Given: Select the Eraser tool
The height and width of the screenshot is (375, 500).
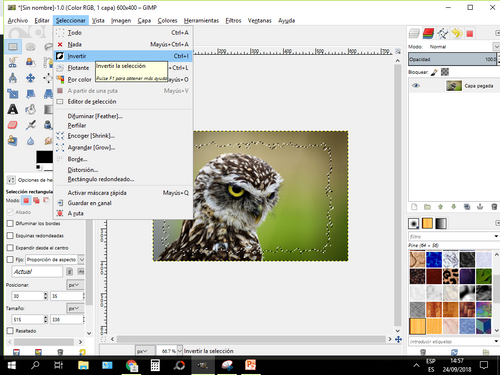Looking at the screenshot, I should pyautogui.click(x=13, y=125).
